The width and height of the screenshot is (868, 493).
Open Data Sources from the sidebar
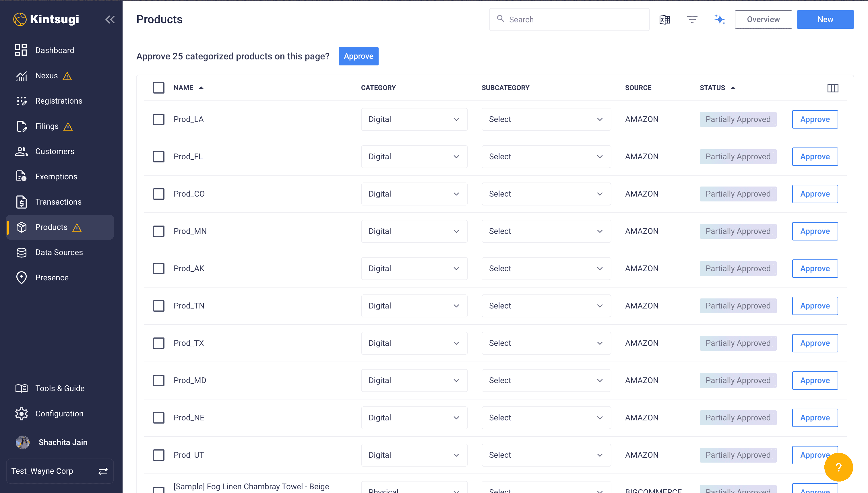coord(59,252)
